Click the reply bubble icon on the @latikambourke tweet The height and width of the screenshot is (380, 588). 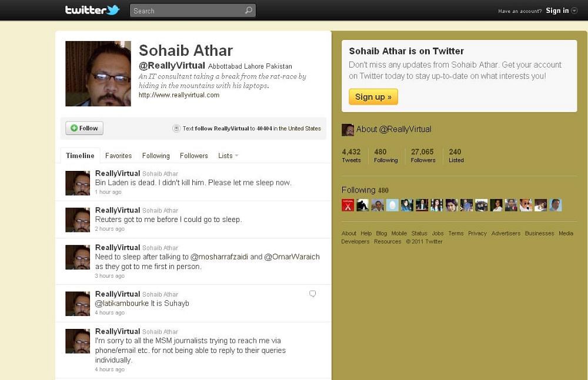(x=312, y=294)
